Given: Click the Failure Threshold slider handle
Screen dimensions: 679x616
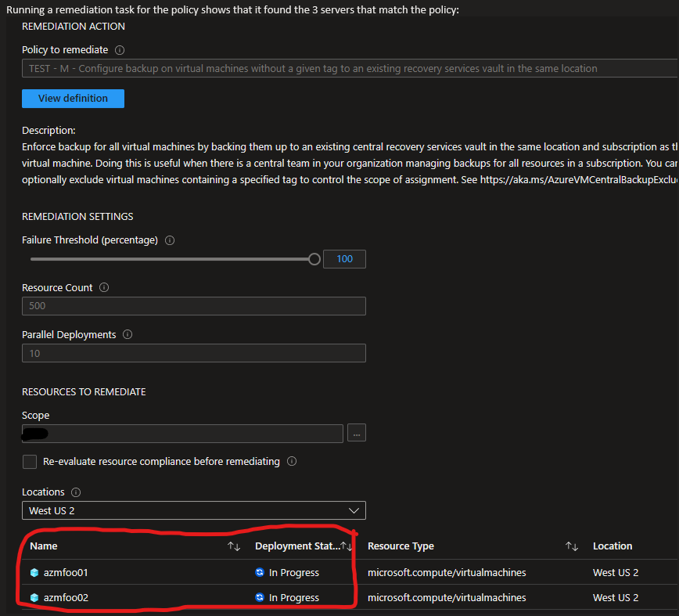Looking at the screenshot, I should point(314,259).
